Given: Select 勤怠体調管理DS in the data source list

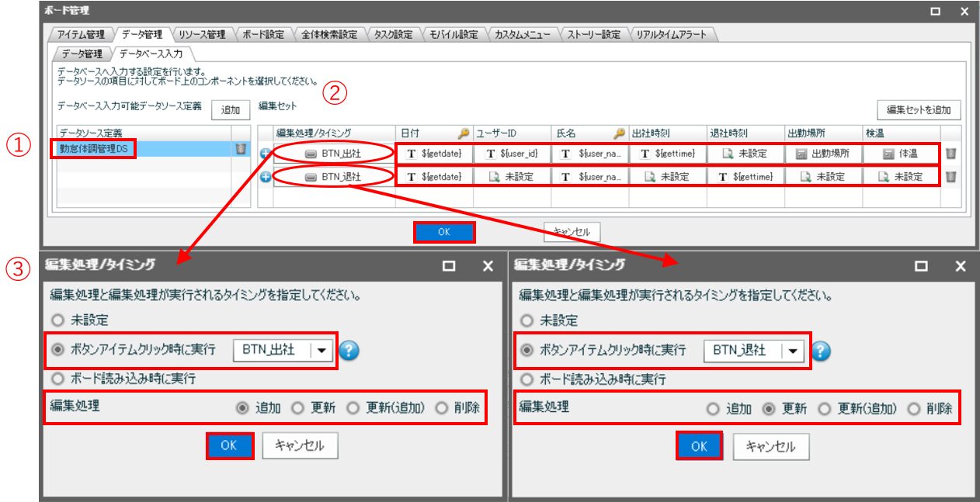Looking at the screenshot, I should tap(93, 149).
